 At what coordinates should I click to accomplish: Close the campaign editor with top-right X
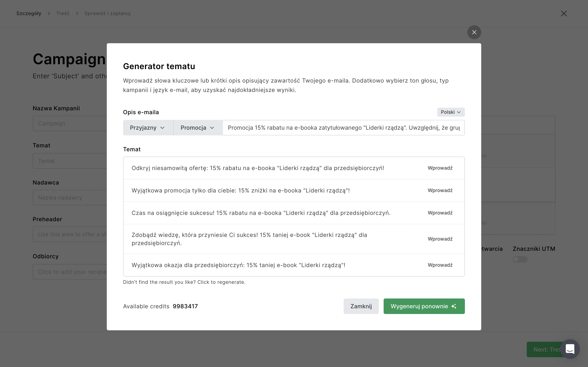click(x=564, y=14)
